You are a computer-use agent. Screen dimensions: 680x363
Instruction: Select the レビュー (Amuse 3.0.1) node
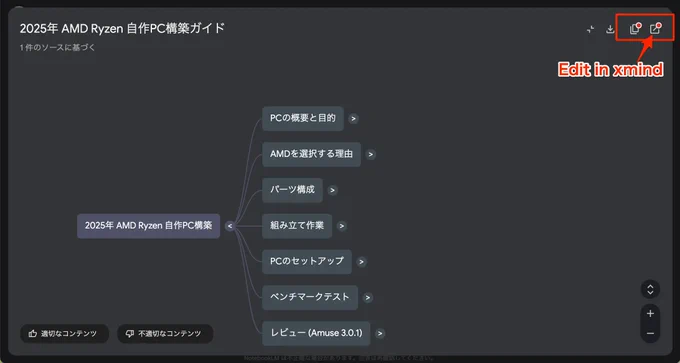tap(316, 334)
